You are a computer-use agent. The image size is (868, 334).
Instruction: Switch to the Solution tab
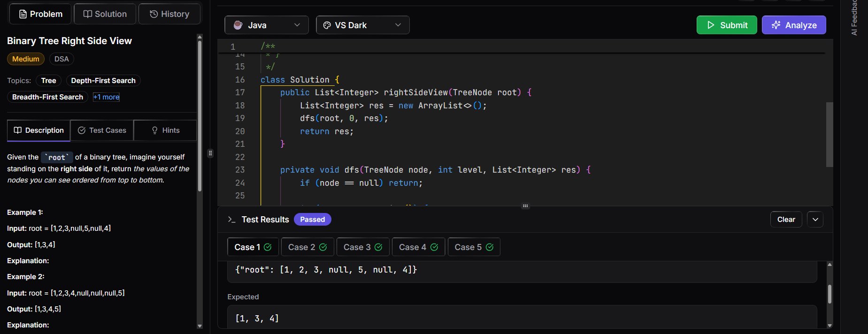(x=105, y=14)
